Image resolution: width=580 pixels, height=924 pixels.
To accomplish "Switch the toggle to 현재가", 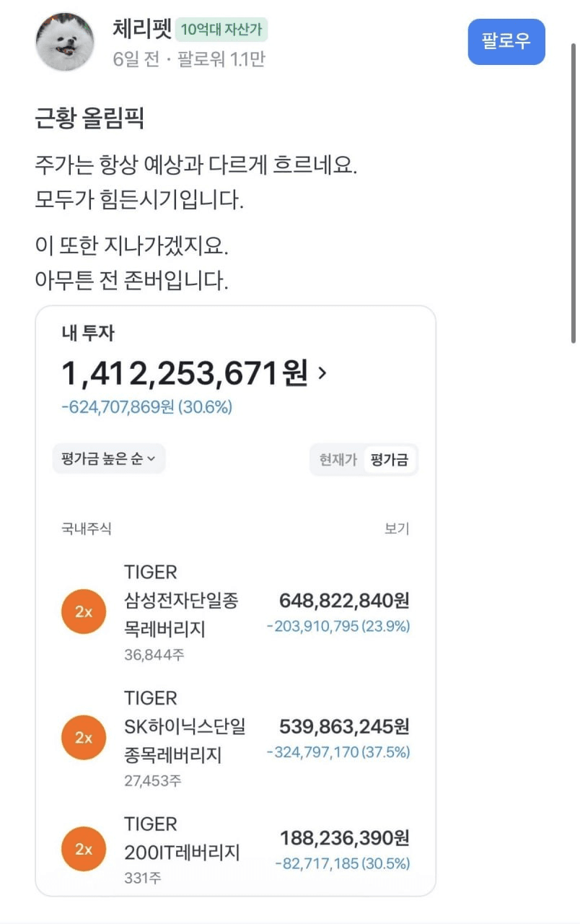I will pos(338,460).
